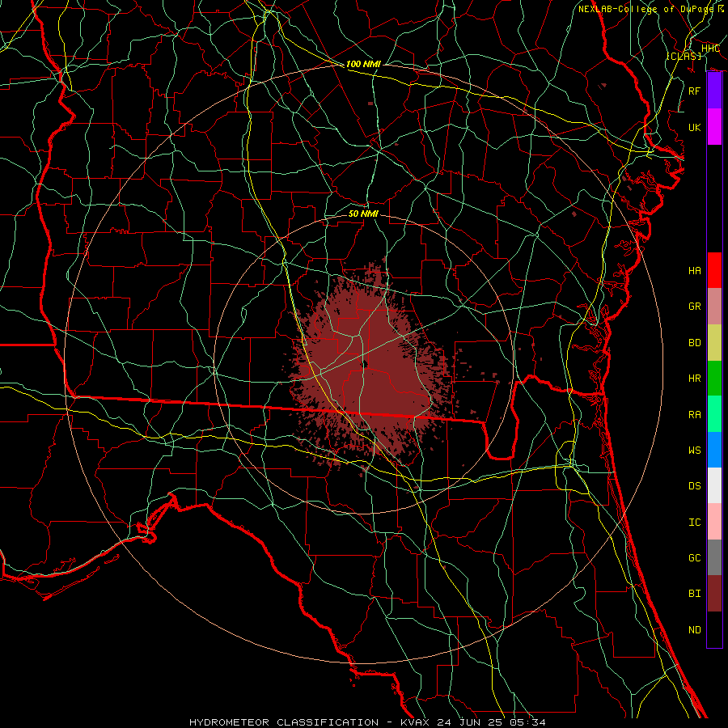Click the 100 NMI range ring label
The image size is (728, 728).
click(363, 64)
